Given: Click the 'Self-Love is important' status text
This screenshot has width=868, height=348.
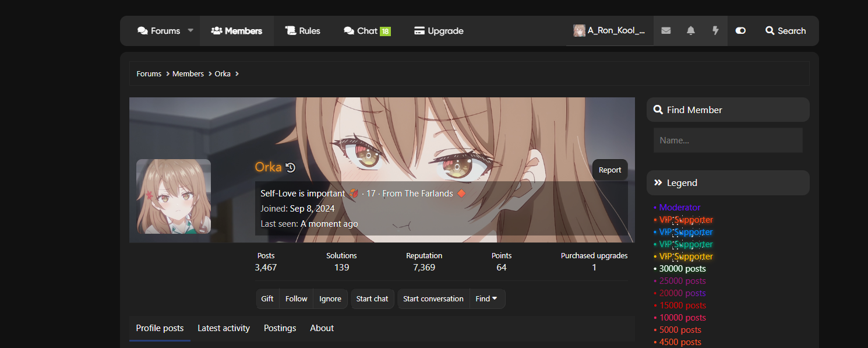Looking at the screenshot, I should tap(303, 194).
